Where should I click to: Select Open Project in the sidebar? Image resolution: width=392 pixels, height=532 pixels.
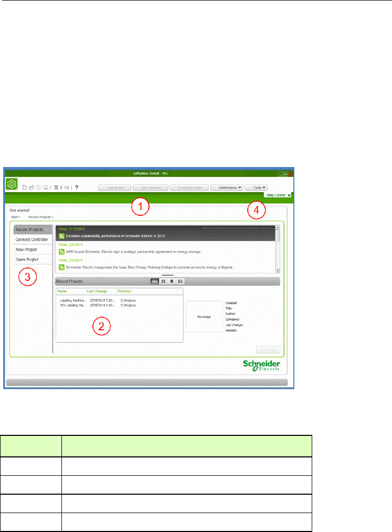33,259
